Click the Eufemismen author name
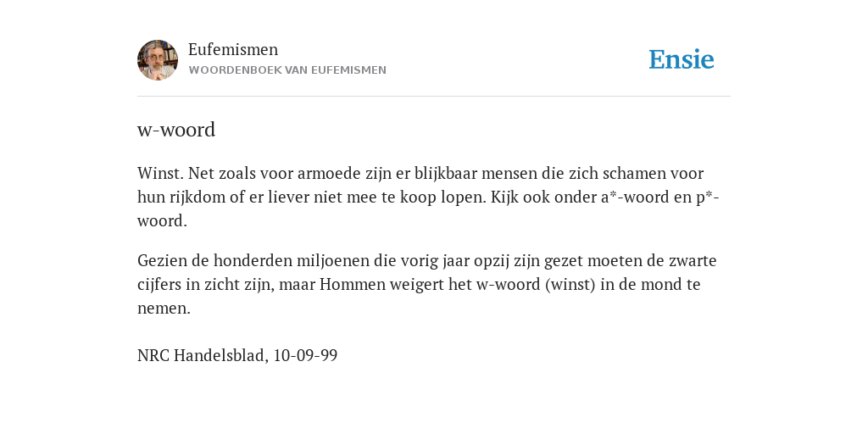 click(233, 49)
